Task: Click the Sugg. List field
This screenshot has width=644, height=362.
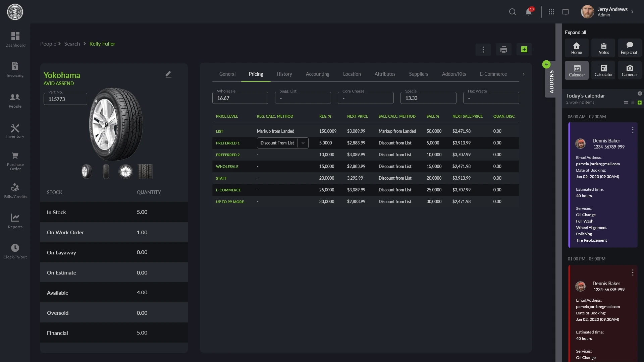Action: 303,98
